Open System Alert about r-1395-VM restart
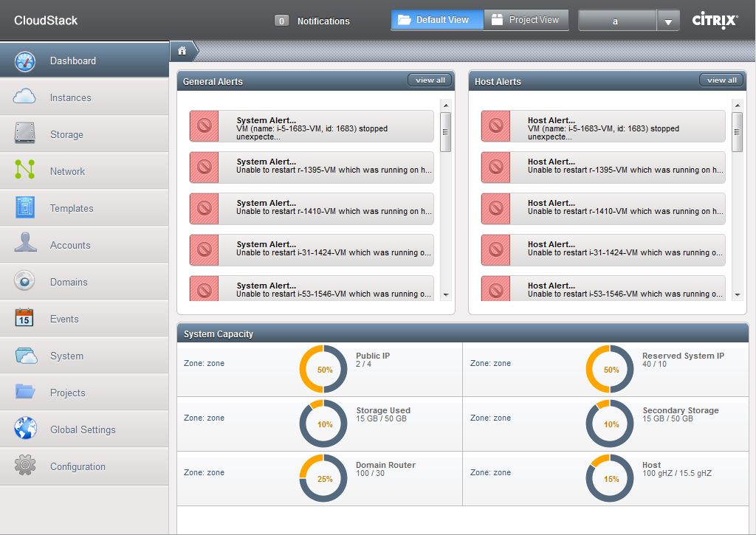 click(312, 168)
